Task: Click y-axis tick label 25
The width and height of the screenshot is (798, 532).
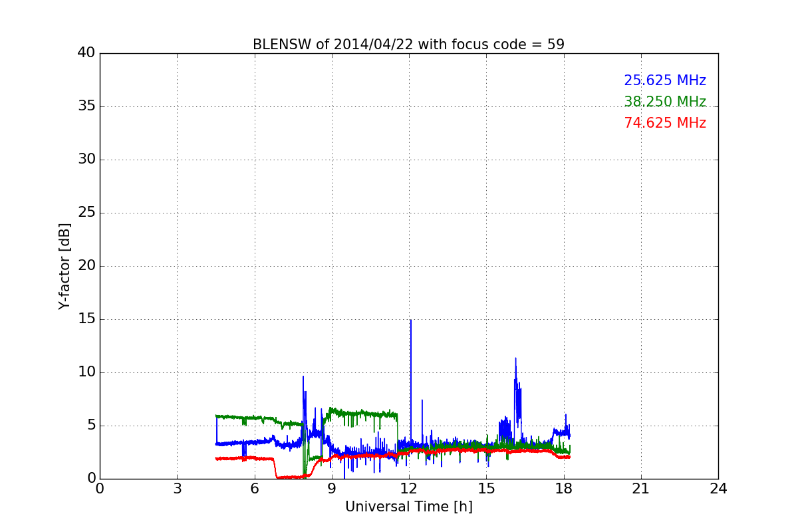Action: (86, 213)
